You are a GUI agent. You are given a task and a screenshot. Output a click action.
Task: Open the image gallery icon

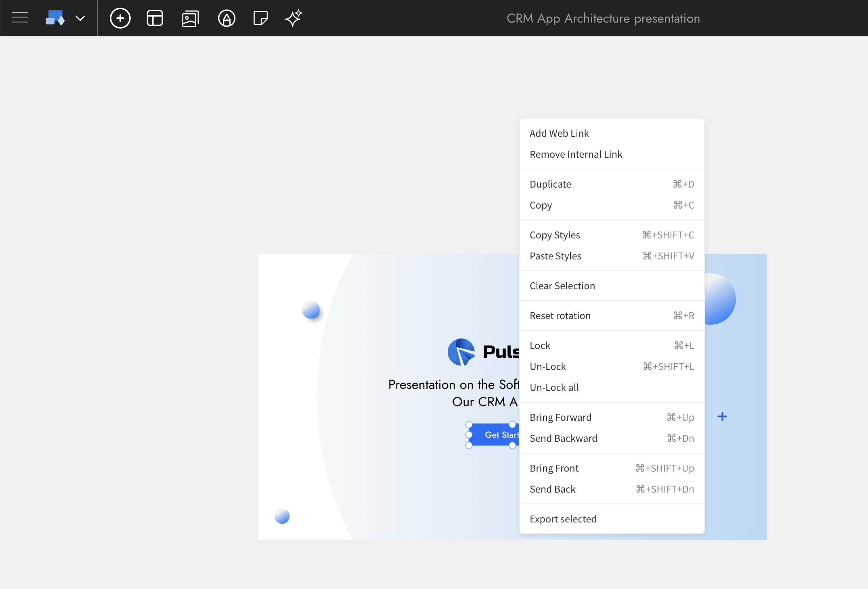pos(190,18)
